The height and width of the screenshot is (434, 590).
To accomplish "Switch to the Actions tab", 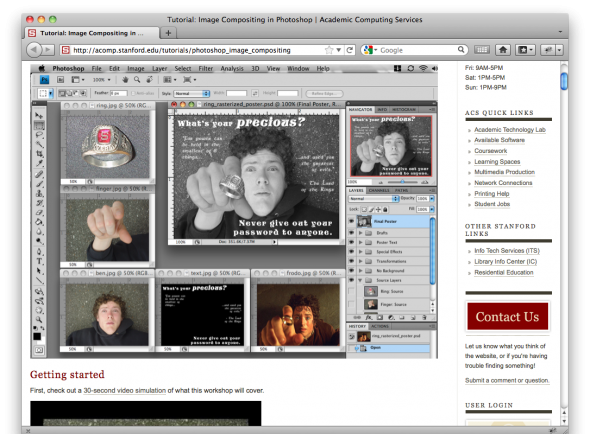I will tap(380, 326).
